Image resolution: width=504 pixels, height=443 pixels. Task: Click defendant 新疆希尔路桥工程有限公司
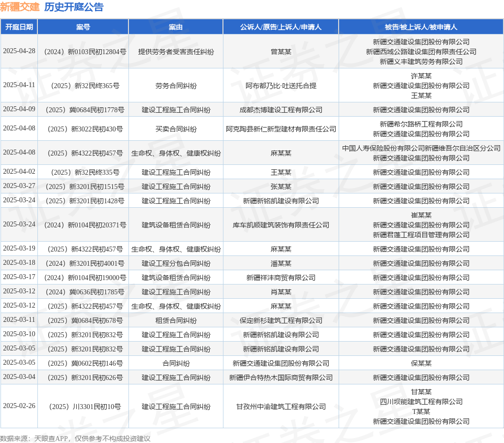click(421, 124)
